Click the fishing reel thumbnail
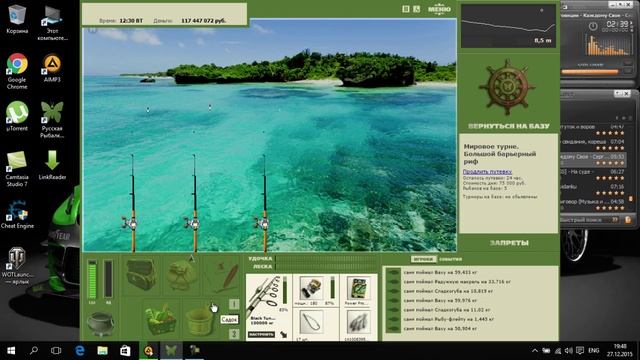 [x=311, y=288]
